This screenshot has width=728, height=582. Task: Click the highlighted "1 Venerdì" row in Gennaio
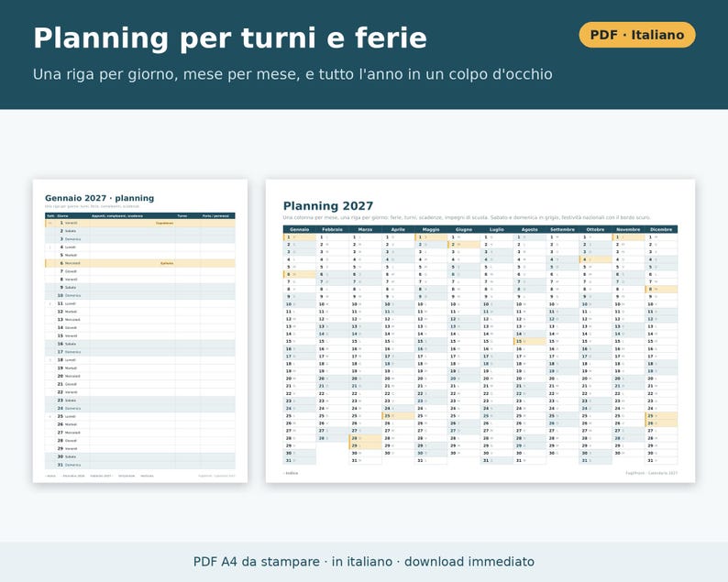[139, 223]
